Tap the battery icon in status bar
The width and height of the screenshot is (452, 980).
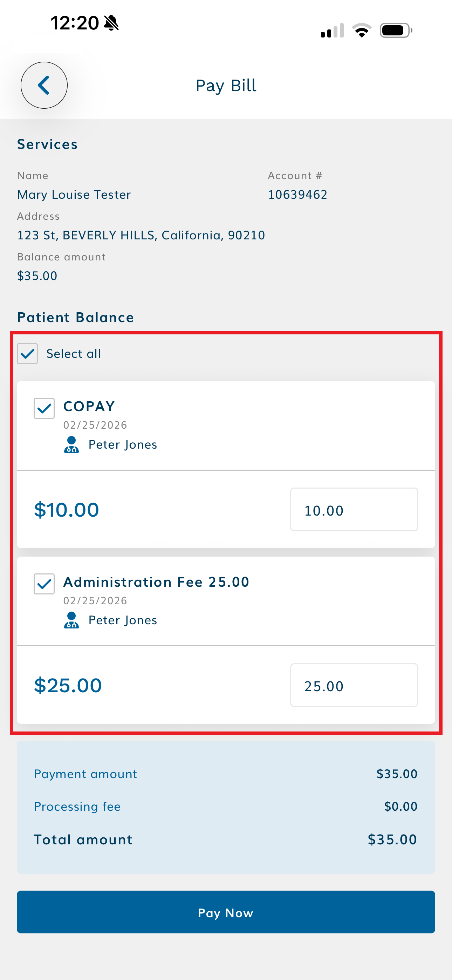(396, 30)
